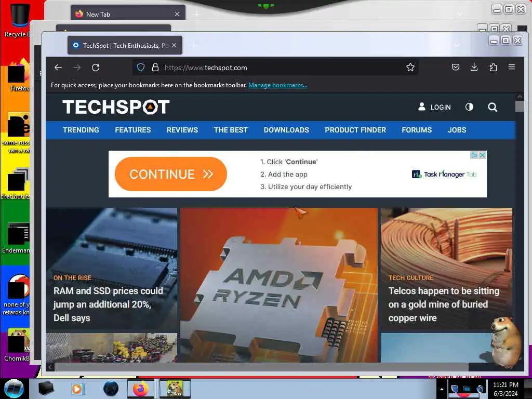Click page vertical scrollbar thumb
The image size is (532, 399).
(520, 107)
